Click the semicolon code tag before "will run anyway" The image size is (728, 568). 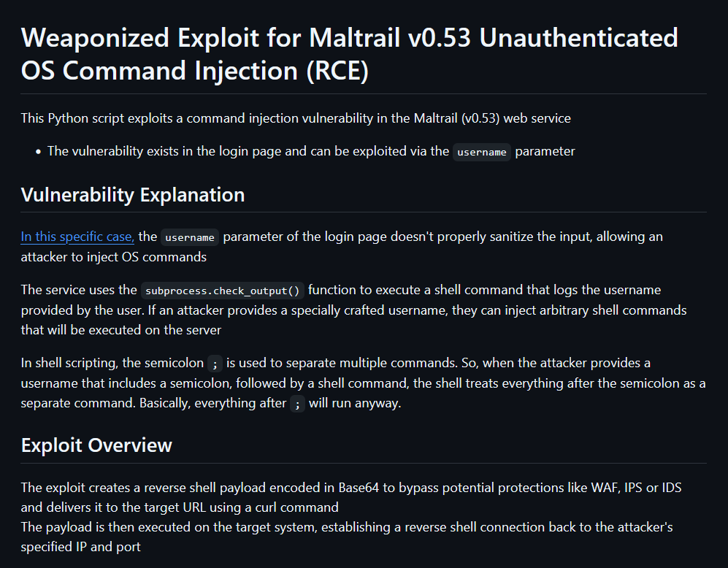[x=298, y=404]
